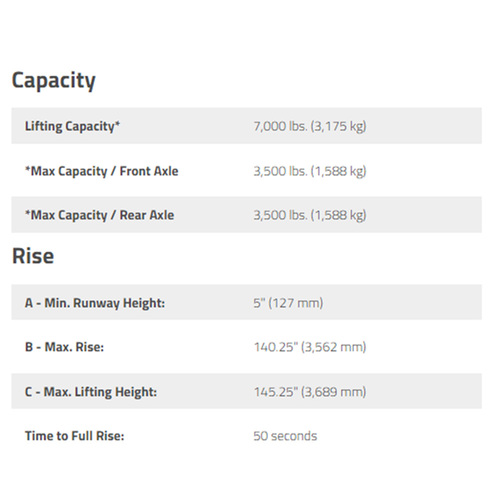Image resolution: width=500 pixels, height=500 pixels.
Task: Select the Time to Full Rise label
Action: click(x=75, y=436)
